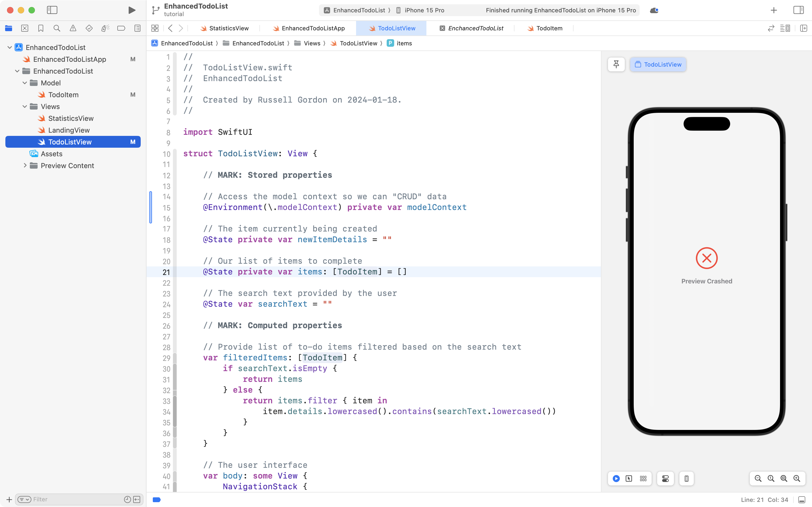Screen dimensions: 812x507
Task: Open the test navigator checkmark diamond icon
Action: [x=89, y=28]
